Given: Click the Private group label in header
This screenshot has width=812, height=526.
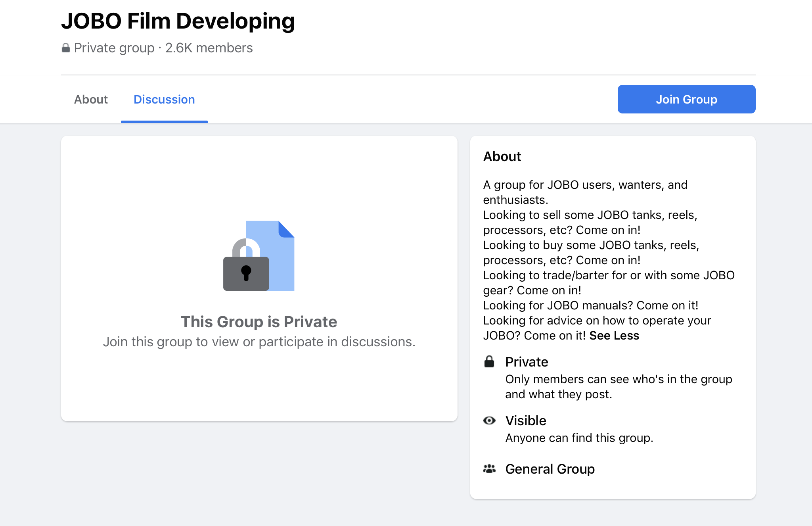Looking at the screenshot, I should tap(114, 48).
